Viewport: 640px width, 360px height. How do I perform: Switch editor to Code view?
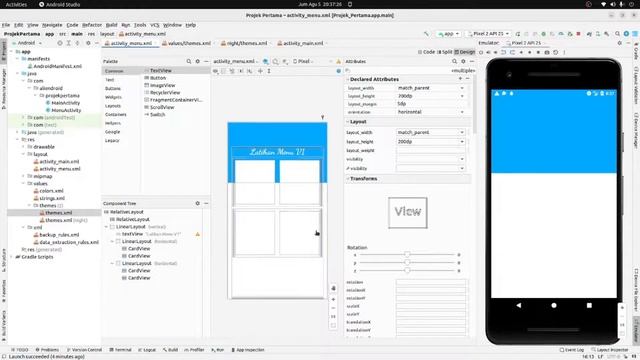[426, 52]
